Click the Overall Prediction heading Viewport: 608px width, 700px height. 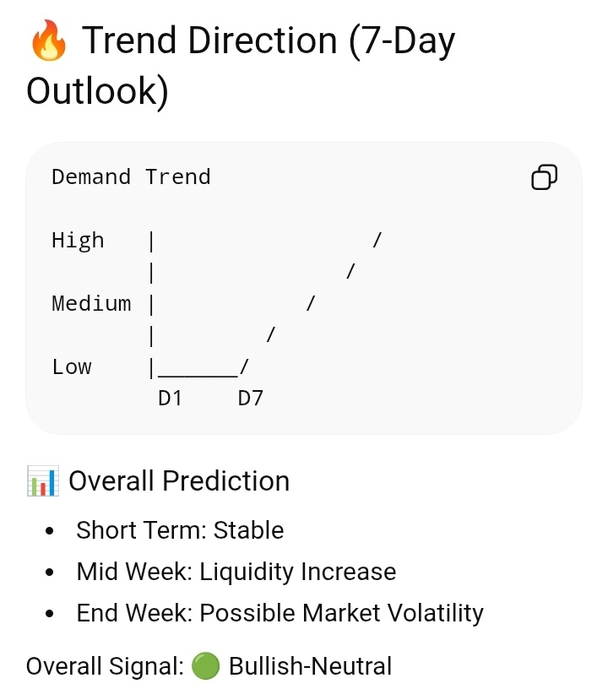coord(179,480)
